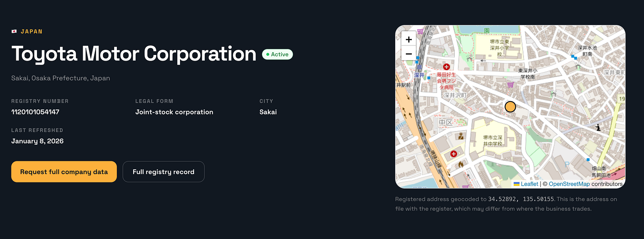This screenshot has width=644, height=239.
Task: Zoom in on the map
Action: 409,39
